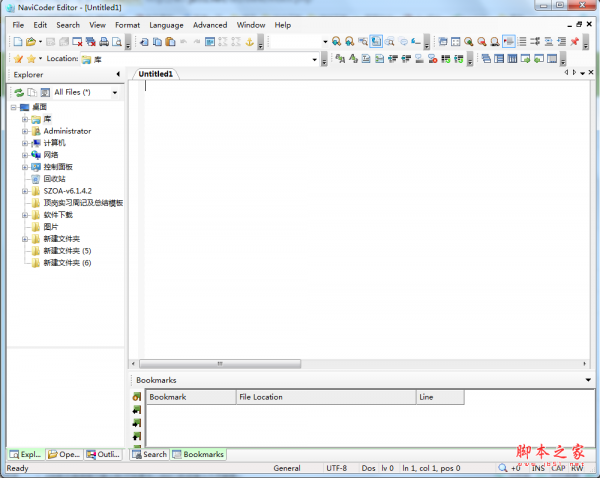Click the Tile Vertically window icon
Image resolution: width=600 pixels, height=478 pixels.
click(512, 59)
